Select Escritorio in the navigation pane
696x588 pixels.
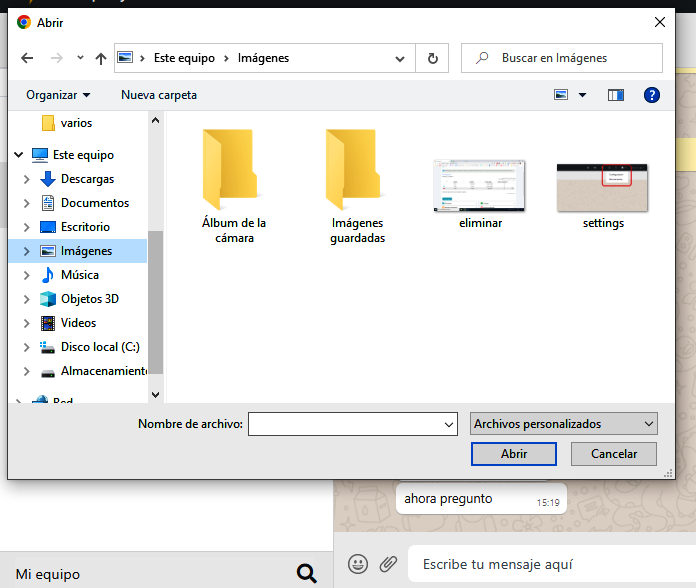(85, 227)
